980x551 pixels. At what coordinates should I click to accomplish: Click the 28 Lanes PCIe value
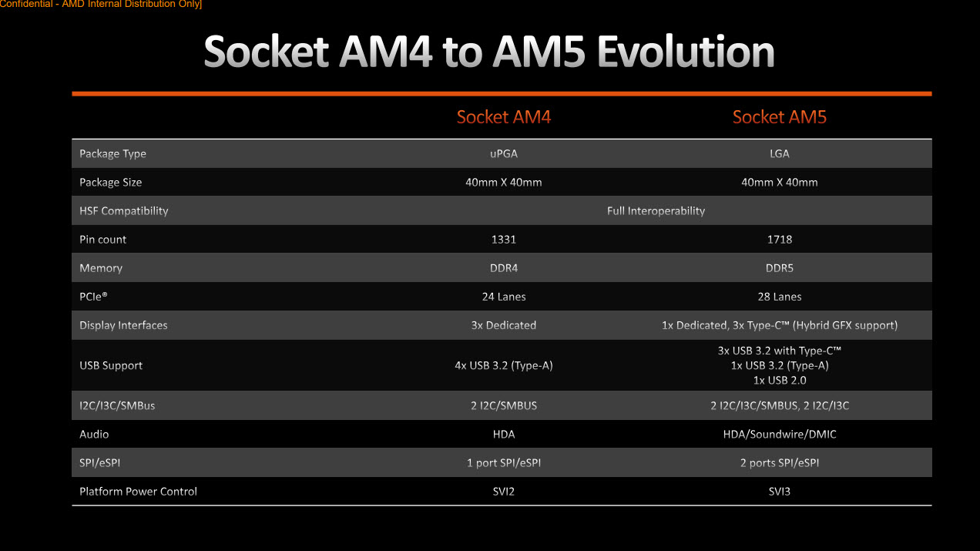[780, 297]
